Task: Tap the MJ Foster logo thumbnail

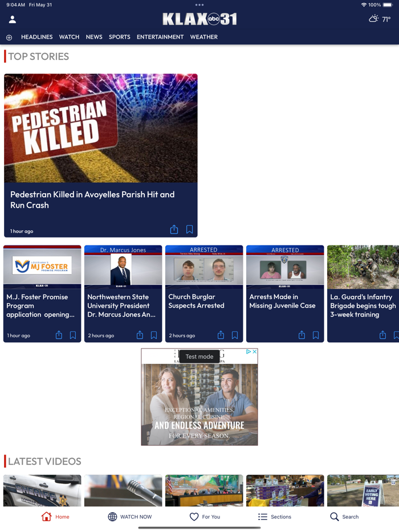Action: [42, 267]
